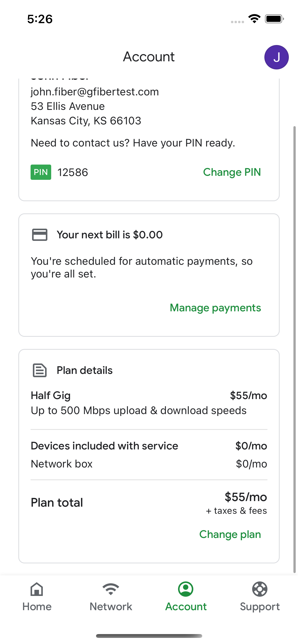Open the Change PIN link

[x=232, y=172]
